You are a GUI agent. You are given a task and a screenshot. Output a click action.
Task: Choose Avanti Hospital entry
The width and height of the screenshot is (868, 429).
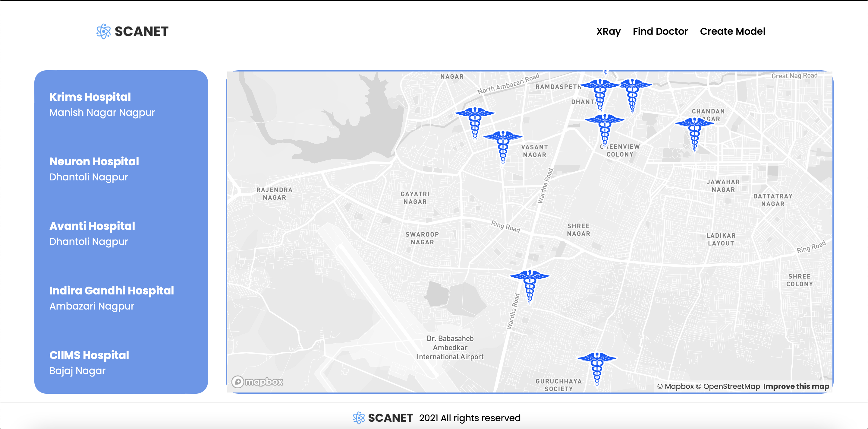point(92,226)
